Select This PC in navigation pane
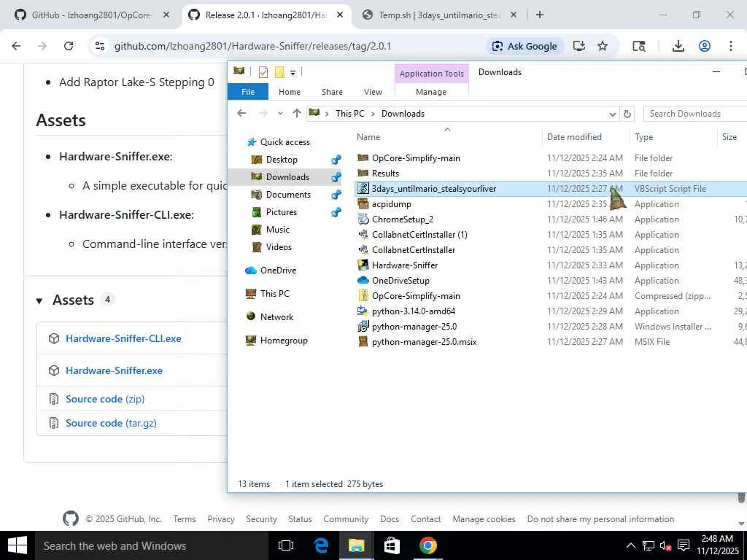This screenshot has height=560, width=747. tap(274, 293)
